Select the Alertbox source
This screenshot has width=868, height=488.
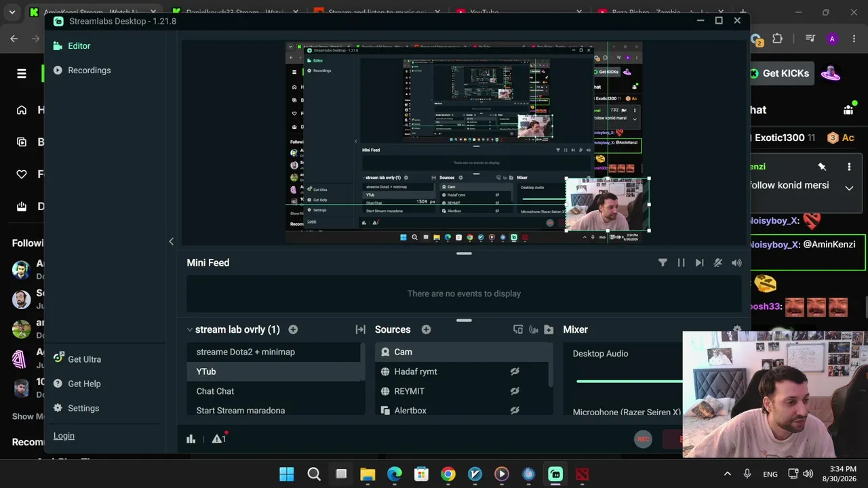462,410
